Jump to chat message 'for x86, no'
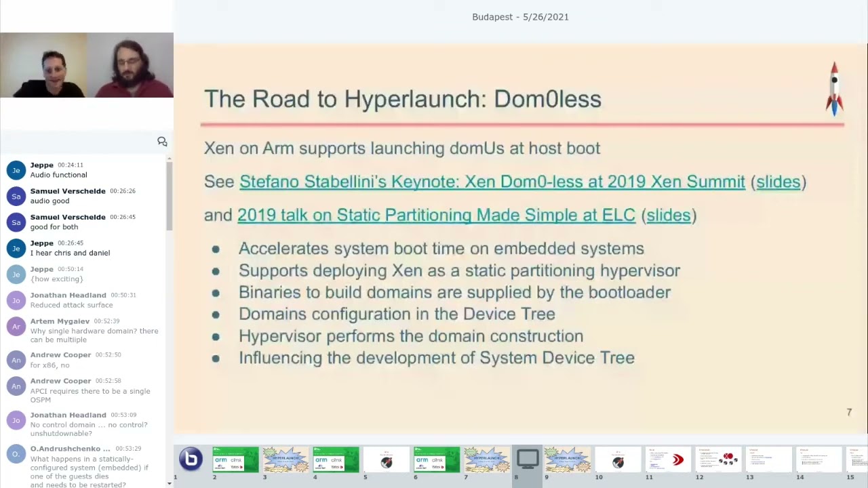The height and width of the screenshot is (488, 868). click(50, 365)
